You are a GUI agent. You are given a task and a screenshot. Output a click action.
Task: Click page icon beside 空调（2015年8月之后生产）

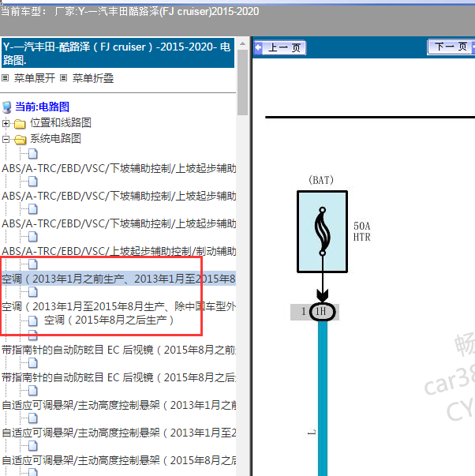33,320
